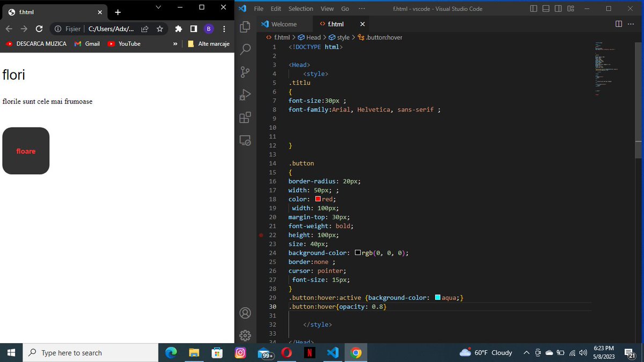644x362 pixels.
Task: Open the View menu
Action: [327, 9]
